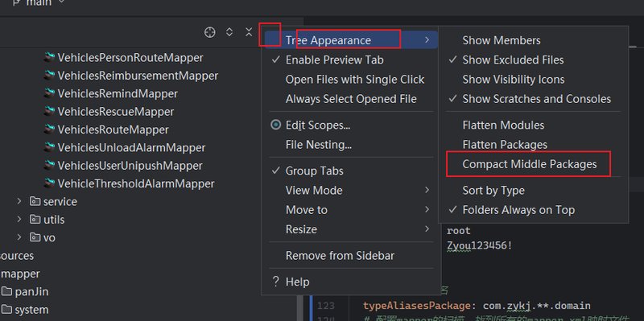
Task: Click the VehiclesRemindMapper file icon
Action: point(50,93)
